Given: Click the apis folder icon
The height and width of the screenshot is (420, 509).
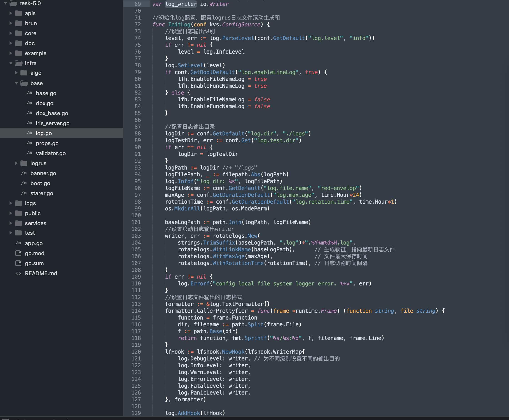Looking at the screenshot, I should [x=18, y=13].
